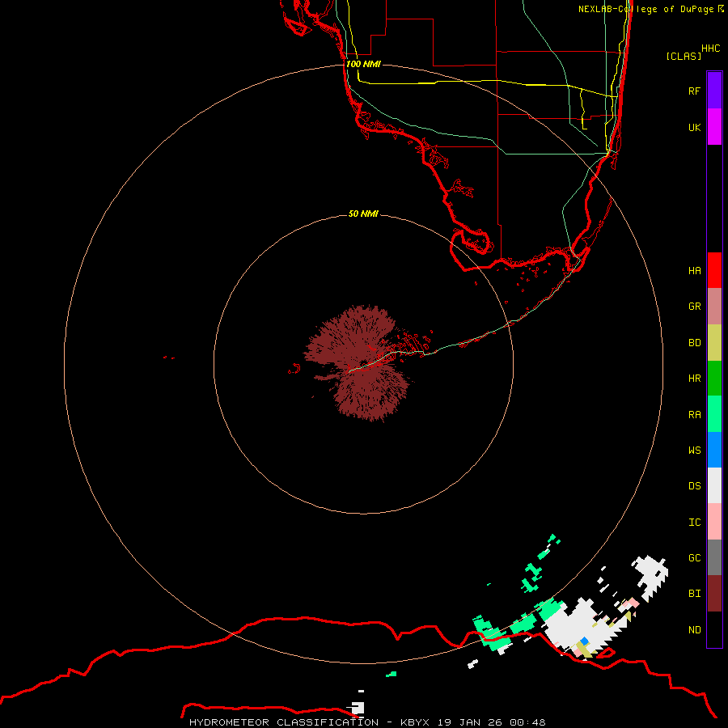728x728 pixels.
Task: Click the ND legend label
Action: [694, 630]
